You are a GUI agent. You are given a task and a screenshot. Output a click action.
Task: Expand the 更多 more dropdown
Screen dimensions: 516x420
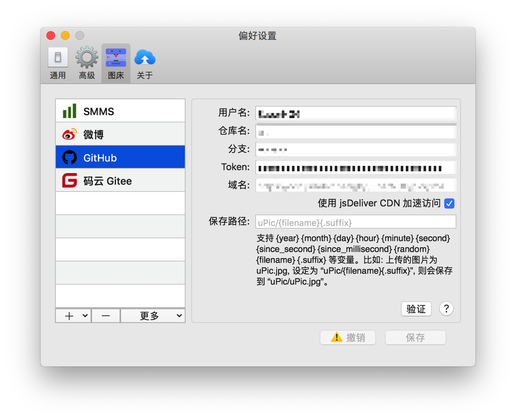(153, 316)
